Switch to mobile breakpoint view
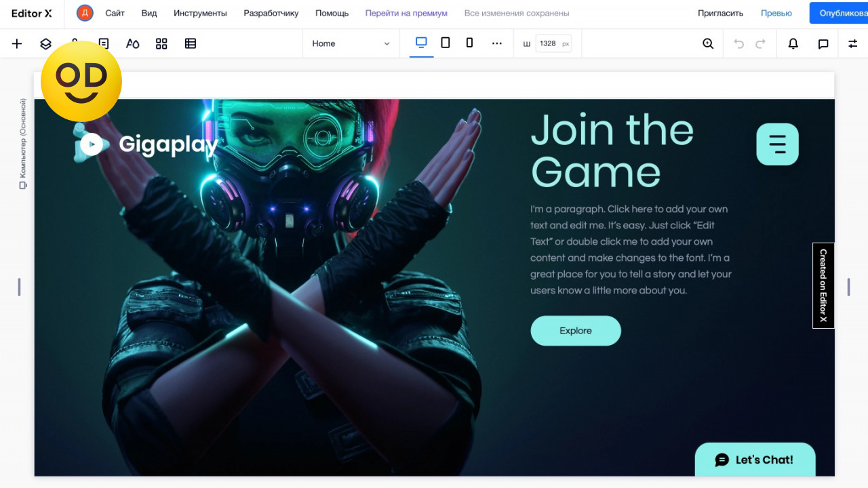868x488 pixels. point(469,43)
